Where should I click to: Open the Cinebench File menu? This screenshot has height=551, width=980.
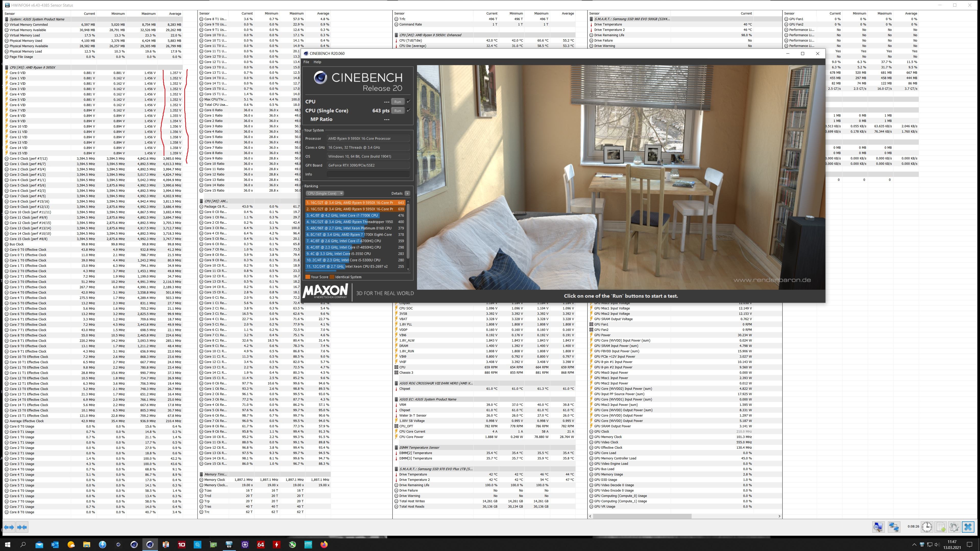(306, 62)
